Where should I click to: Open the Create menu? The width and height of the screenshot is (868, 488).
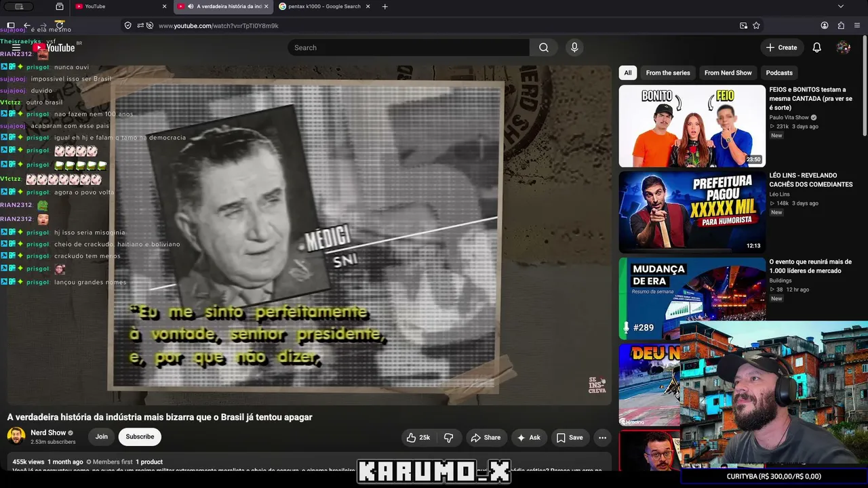pos(781,47)
